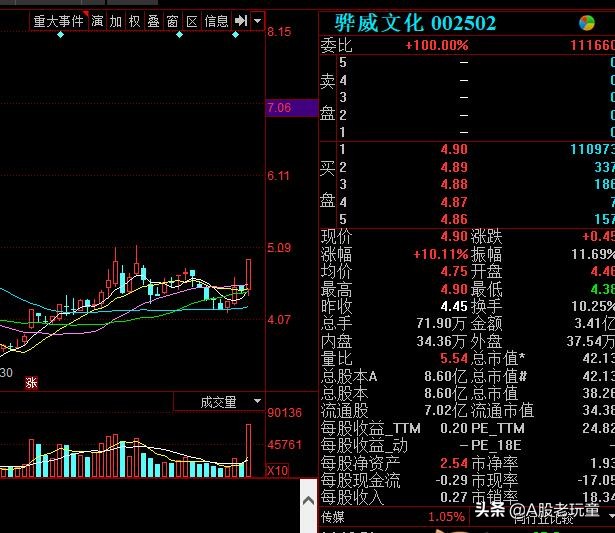
Task: Click the first diamond event marker under 重大事件
Action: (60, 35)
